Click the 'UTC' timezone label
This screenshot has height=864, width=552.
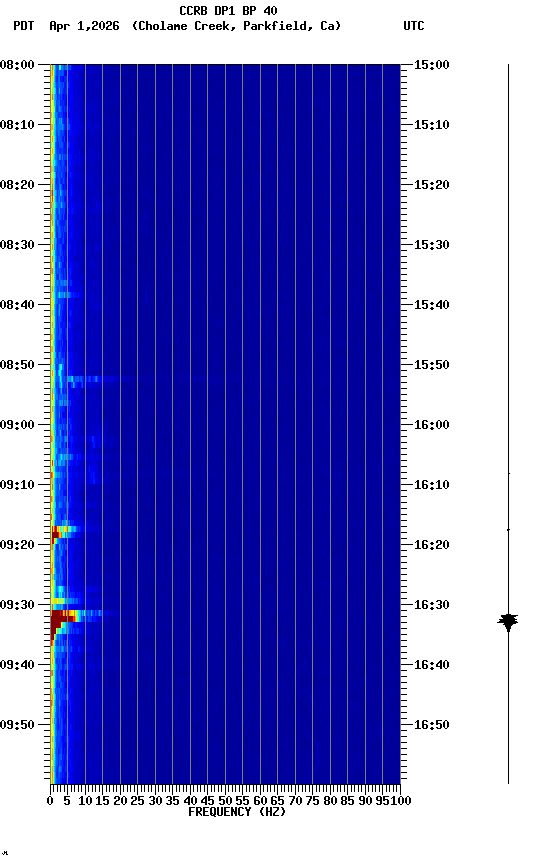(x=414, y=26)
